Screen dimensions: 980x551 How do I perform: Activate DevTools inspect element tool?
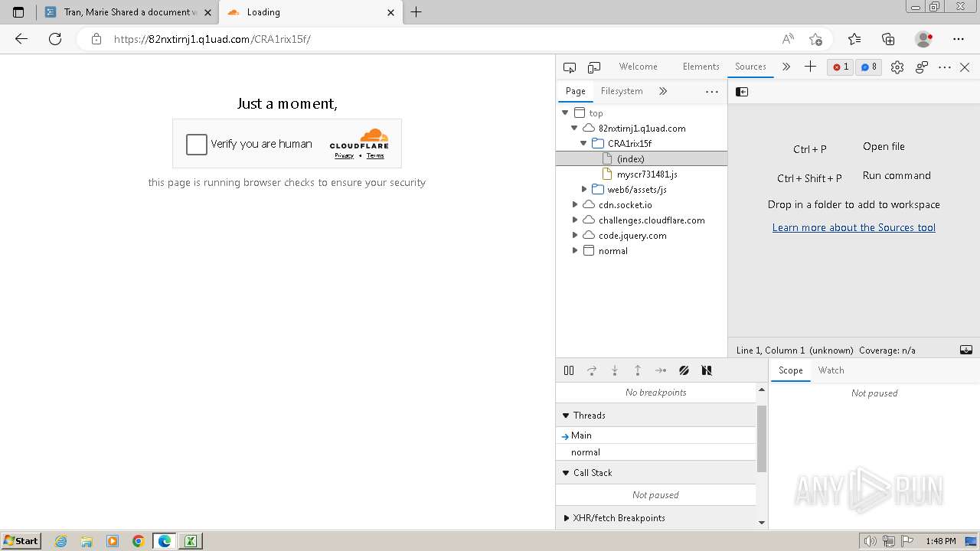coord(569,67)
